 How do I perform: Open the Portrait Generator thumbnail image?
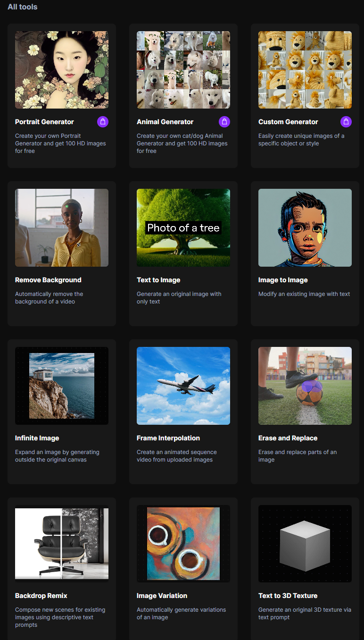(x=62, y=70)
